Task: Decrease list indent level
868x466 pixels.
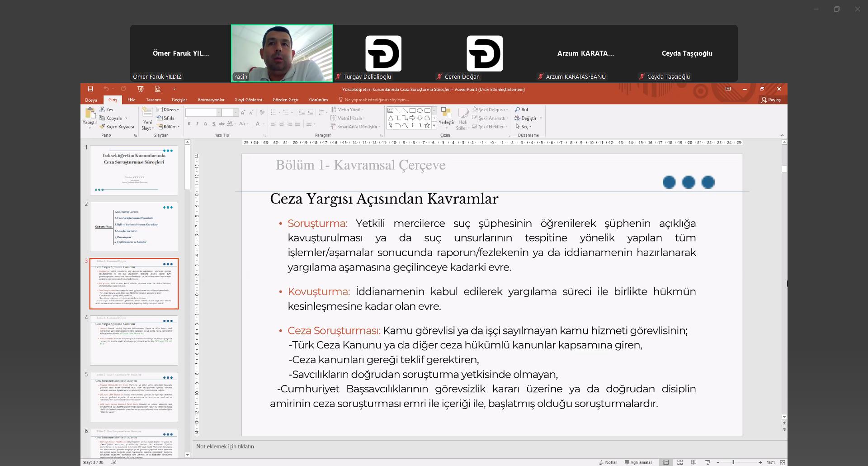Action: click(302, 112)
